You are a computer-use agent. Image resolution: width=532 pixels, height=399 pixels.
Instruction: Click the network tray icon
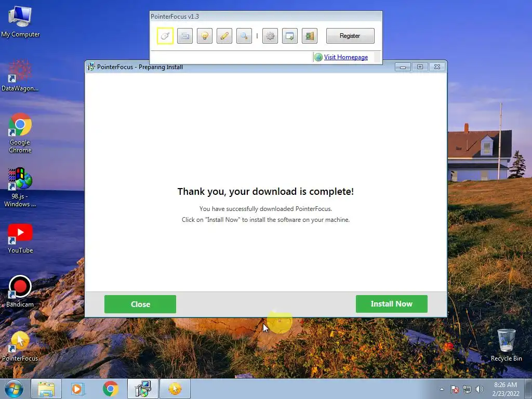[467, 389]
